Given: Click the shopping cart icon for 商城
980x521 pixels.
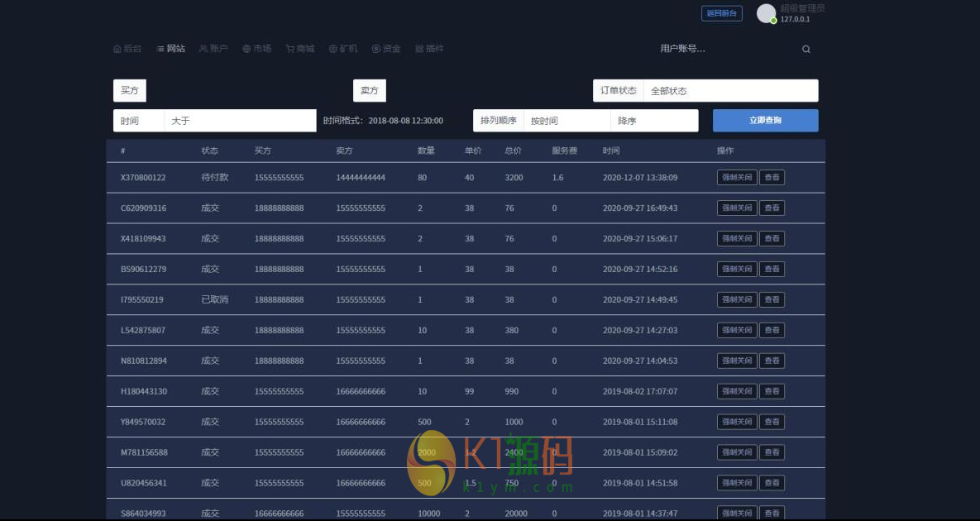Looking at the screenshot, I should (x=289, y=49).
